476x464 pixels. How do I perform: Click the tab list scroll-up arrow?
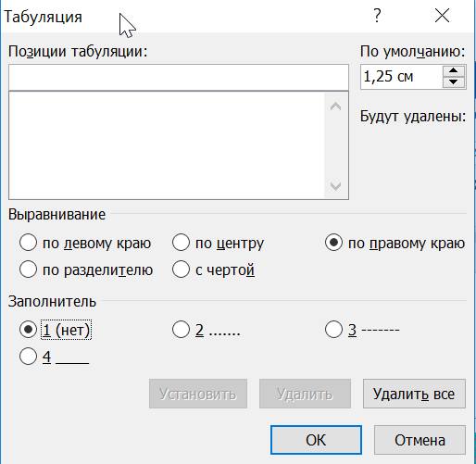tap(335, 107)
